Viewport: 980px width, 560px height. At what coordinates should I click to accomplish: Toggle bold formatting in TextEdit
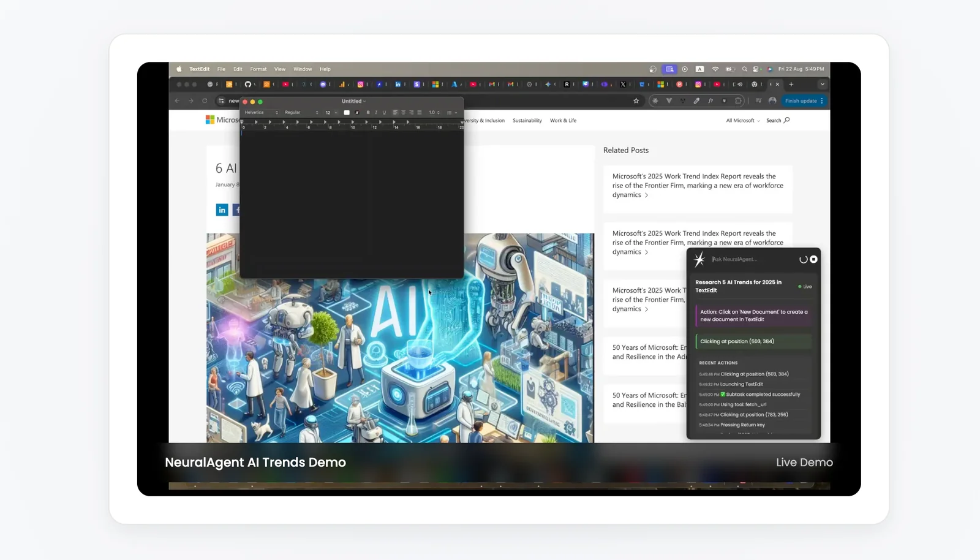[x=367, y=113]
